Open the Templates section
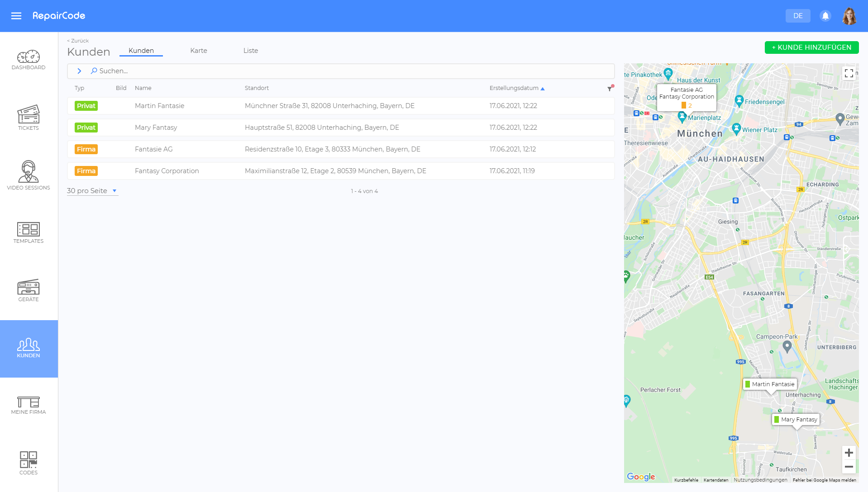 coord(29,232)
